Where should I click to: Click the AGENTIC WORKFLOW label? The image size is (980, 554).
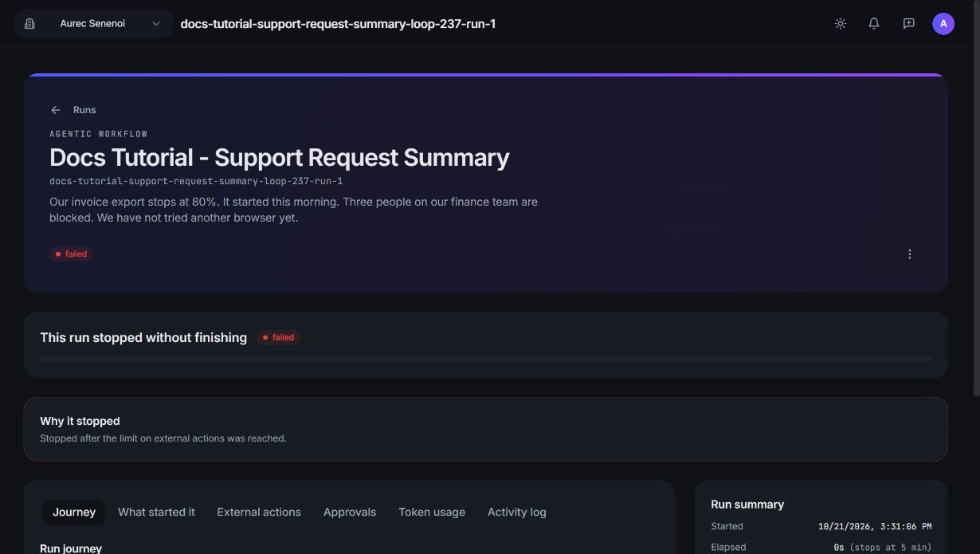pos(99,134)
